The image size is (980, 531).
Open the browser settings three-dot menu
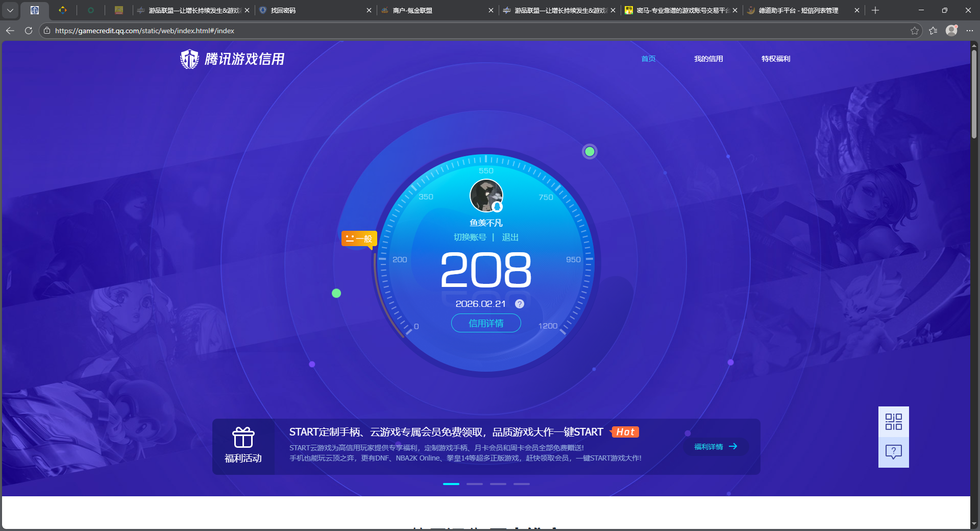pos(970,31)
